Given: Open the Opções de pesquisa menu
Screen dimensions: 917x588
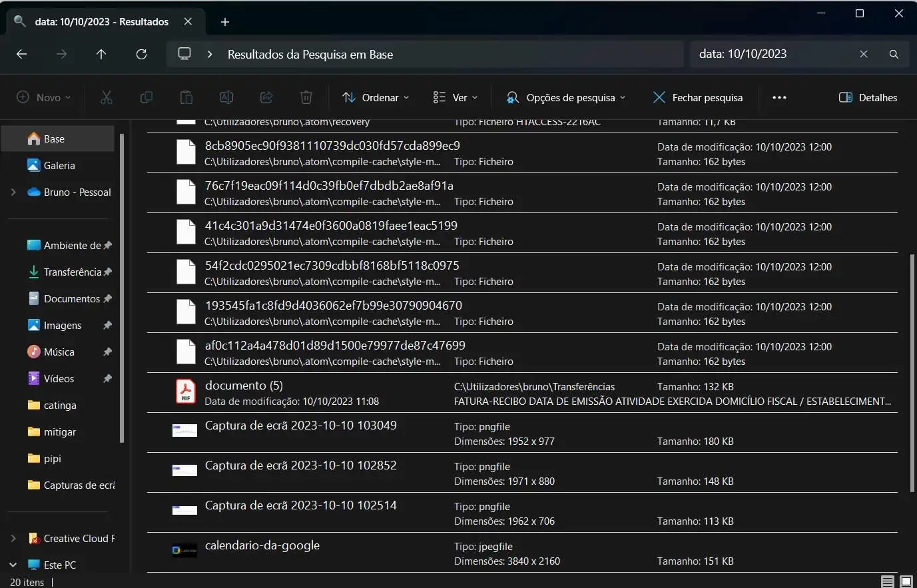Looking at the screenshot, I should (566, 98).
